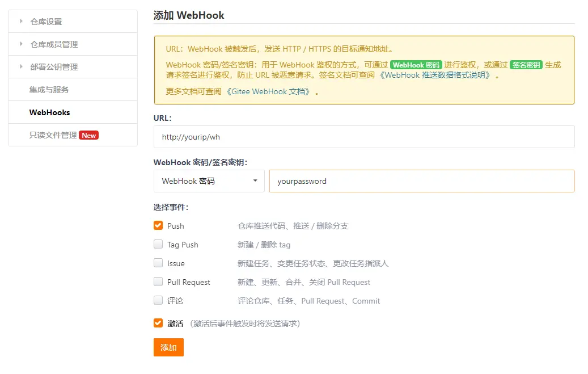Click the 选择事件: label
Viewport: 588px width, 374px height.
coord(171,207)
